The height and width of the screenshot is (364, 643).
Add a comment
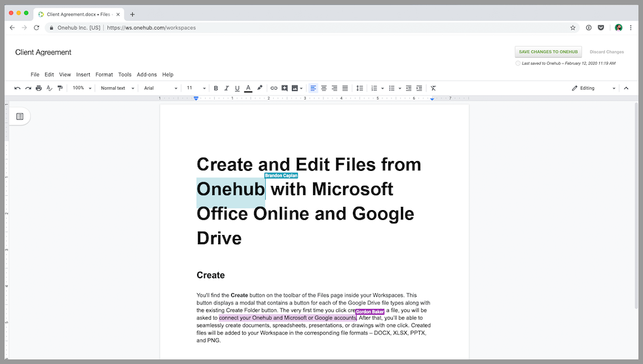(284, 88)
